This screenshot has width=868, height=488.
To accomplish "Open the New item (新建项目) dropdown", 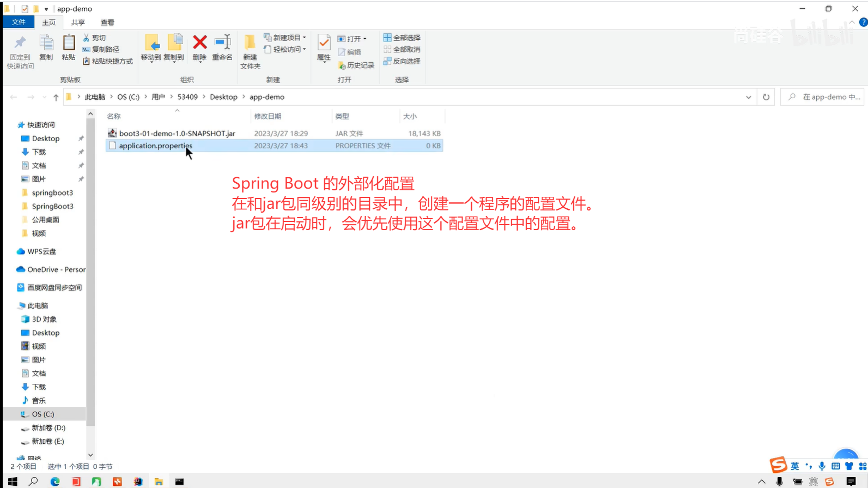I will 285,38.
